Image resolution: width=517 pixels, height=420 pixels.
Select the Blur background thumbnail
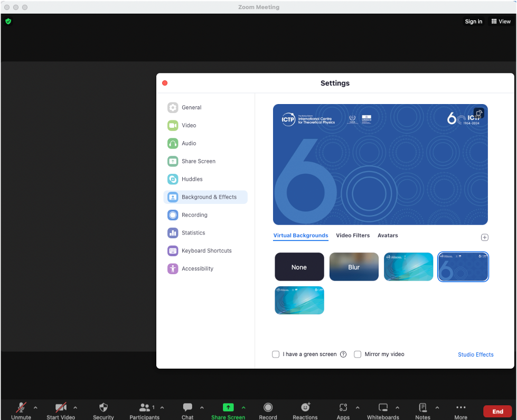coord(354,267)
